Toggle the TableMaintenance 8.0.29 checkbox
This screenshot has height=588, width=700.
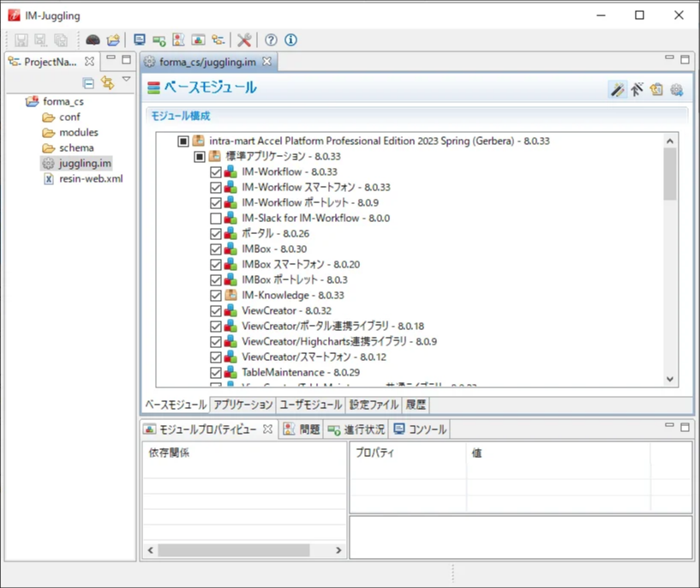216,372
